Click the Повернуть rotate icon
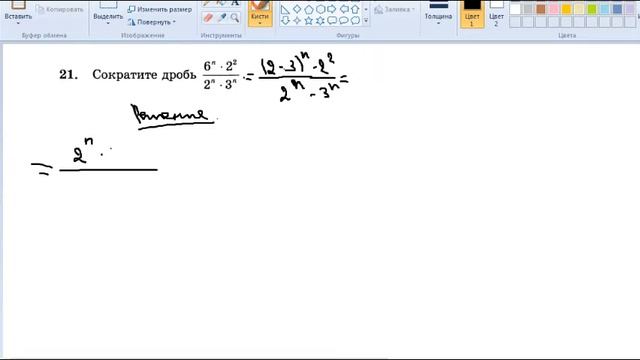Viewport: 640px width, 360px height. pos(131,22)
